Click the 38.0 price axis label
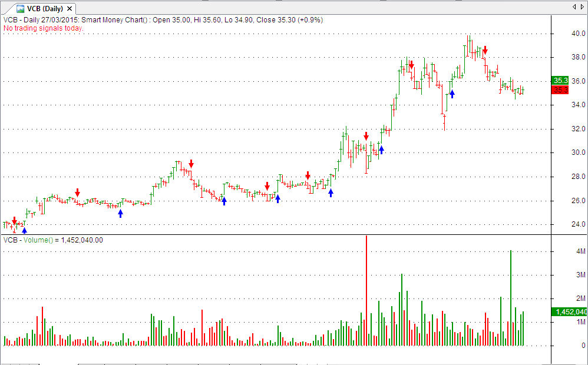Screen dimensions: 588x365 pos(578,57)
